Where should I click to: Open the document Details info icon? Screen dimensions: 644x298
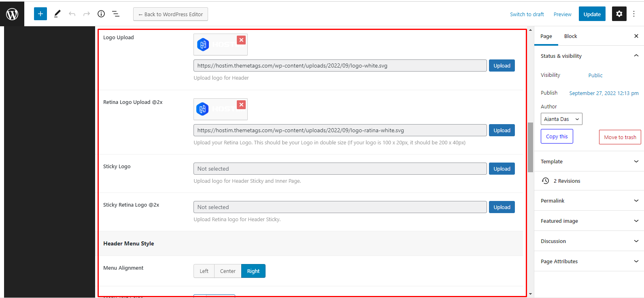click(101, 14)
